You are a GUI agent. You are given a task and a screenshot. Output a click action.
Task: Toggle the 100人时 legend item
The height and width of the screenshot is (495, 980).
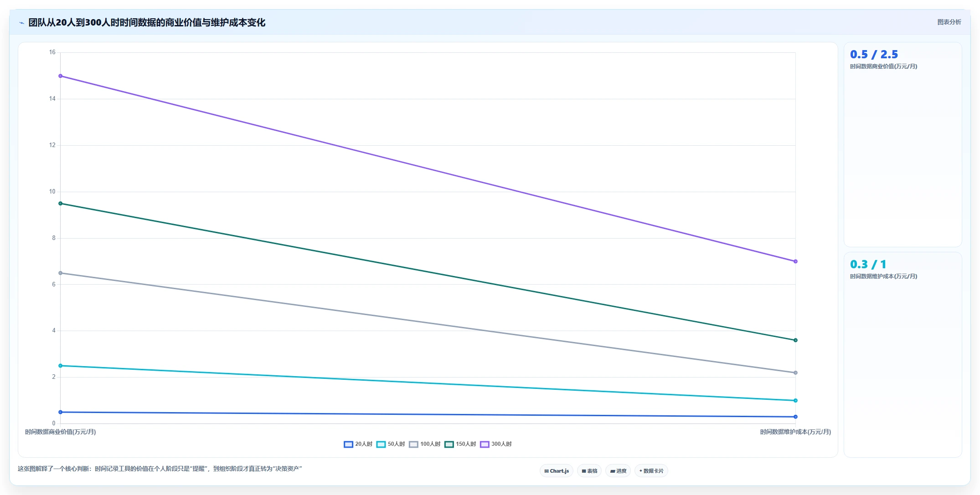click(425, 444)
